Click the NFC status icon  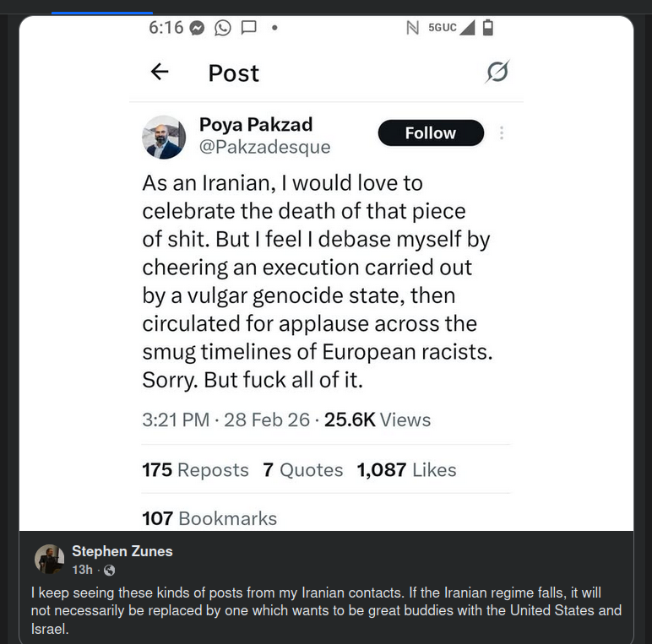tap(412, 28)
